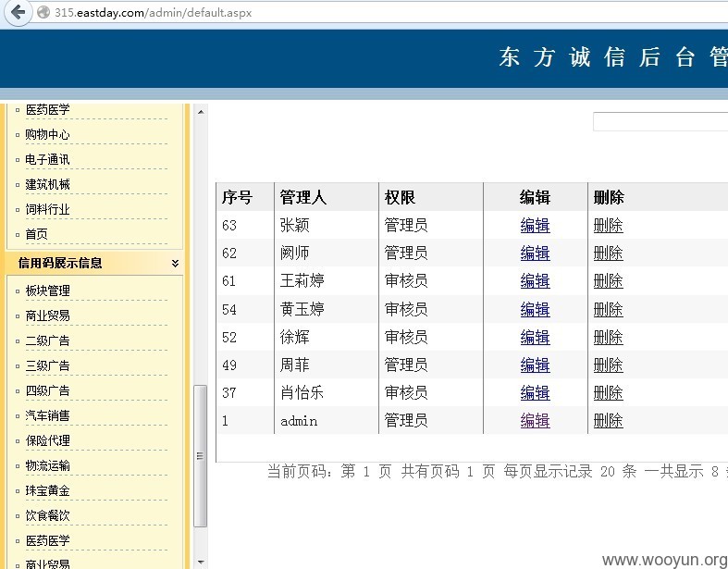
Task: Click the sidebar scrollbar thumb
Action: point(200,456)
